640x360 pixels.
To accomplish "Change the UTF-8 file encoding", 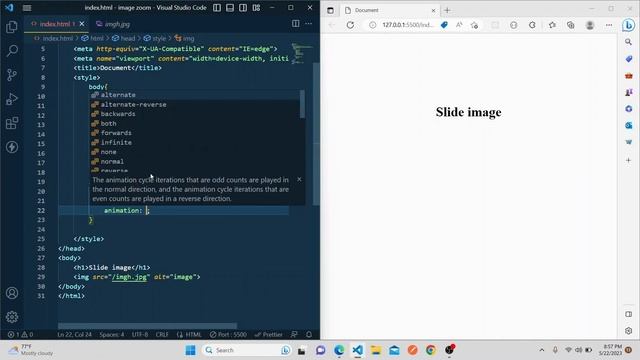I will (140, 335).
